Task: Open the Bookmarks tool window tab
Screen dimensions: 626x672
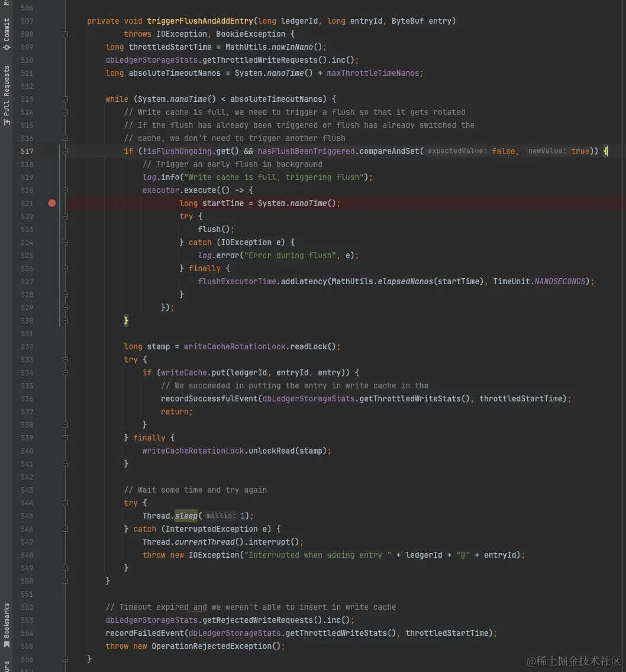Action: pos(7,625)
